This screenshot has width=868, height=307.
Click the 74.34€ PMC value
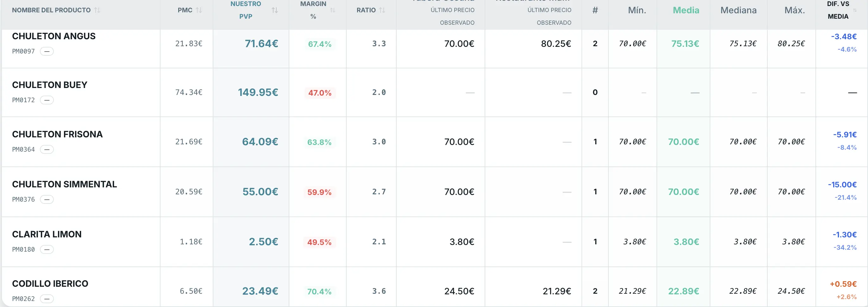point(189,92)
